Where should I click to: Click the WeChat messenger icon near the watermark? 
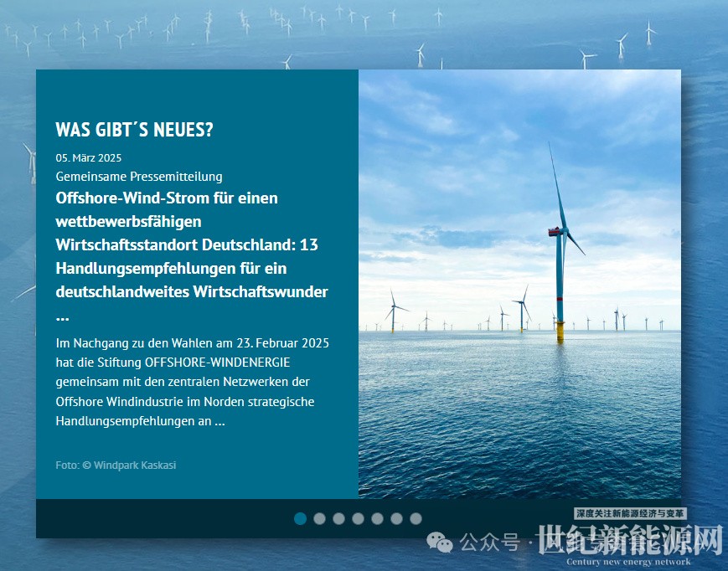pos(439,543)
